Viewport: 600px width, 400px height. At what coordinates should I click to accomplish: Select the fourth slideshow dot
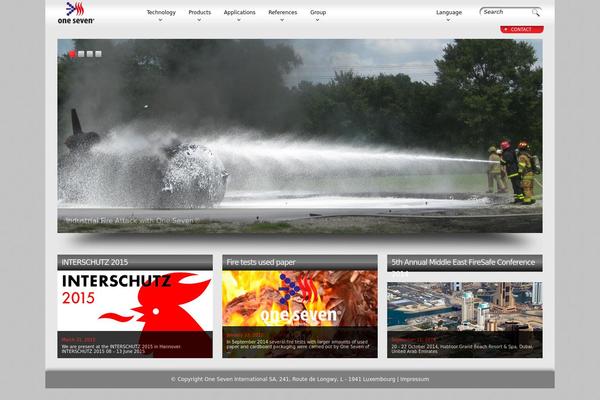pyautogui.click(x=98, y=54)
